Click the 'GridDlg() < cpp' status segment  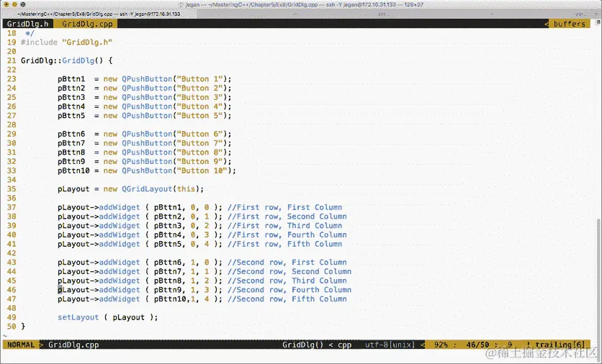click(x=317, y=345)
